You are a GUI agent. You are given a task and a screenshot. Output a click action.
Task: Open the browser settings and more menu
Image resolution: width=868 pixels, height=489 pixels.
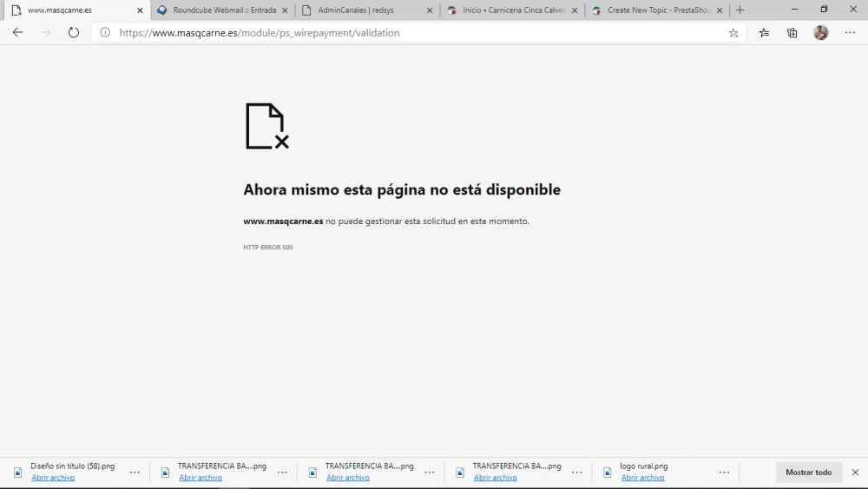[x=851, y=33]
